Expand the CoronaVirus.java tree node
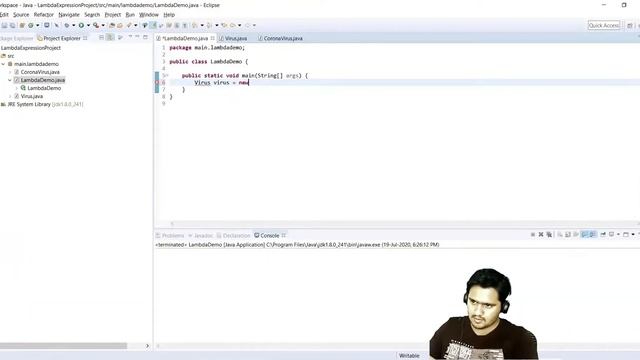 coord(10,72)
